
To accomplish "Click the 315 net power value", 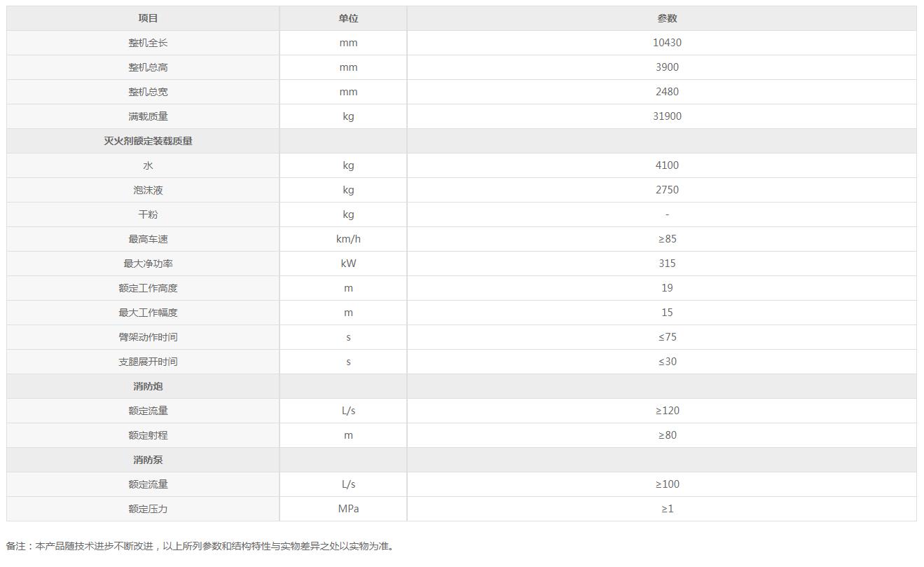I will [x=667, y=264].
